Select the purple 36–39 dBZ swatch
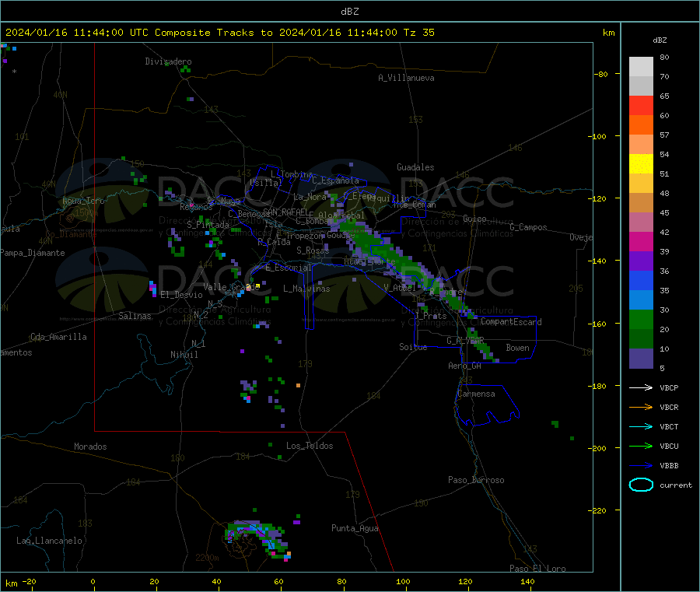Image resolution: width=700 pixels, height=592 pixels. tap(641, 261)
